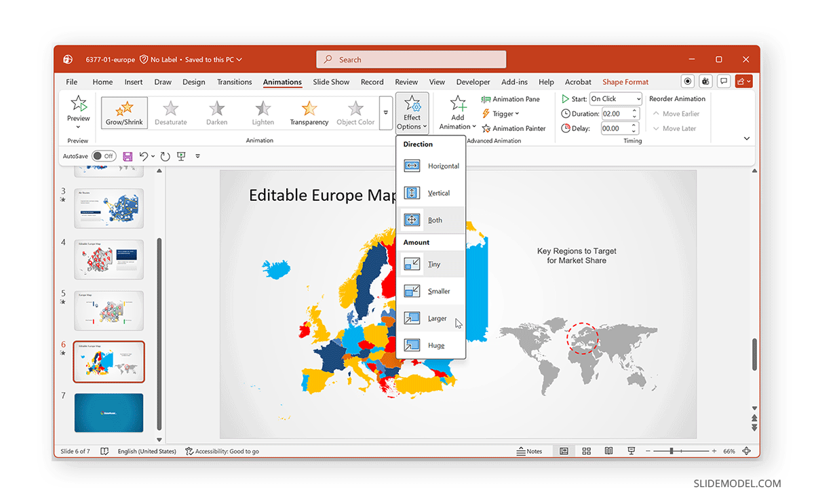Open the Effect Options dropdown
This screenshot has width=814, height=504.
pyautogui.click(x=412, y=113)
